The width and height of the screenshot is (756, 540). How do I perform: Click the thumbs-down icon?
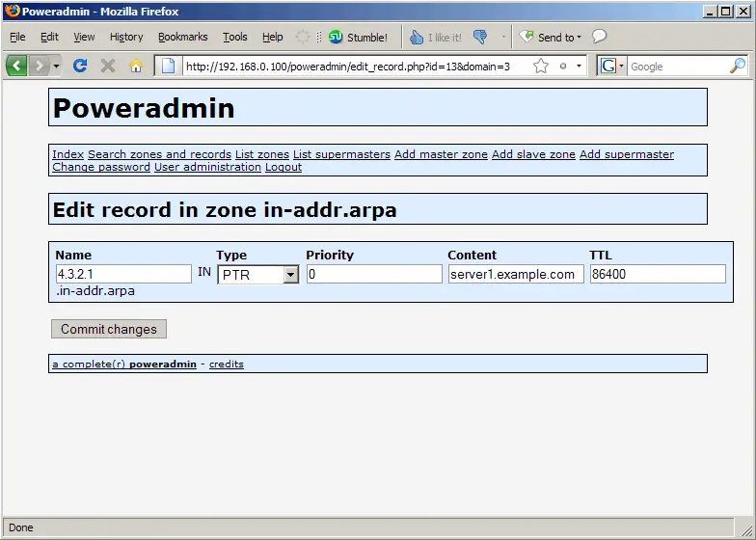tap(480, 37)
